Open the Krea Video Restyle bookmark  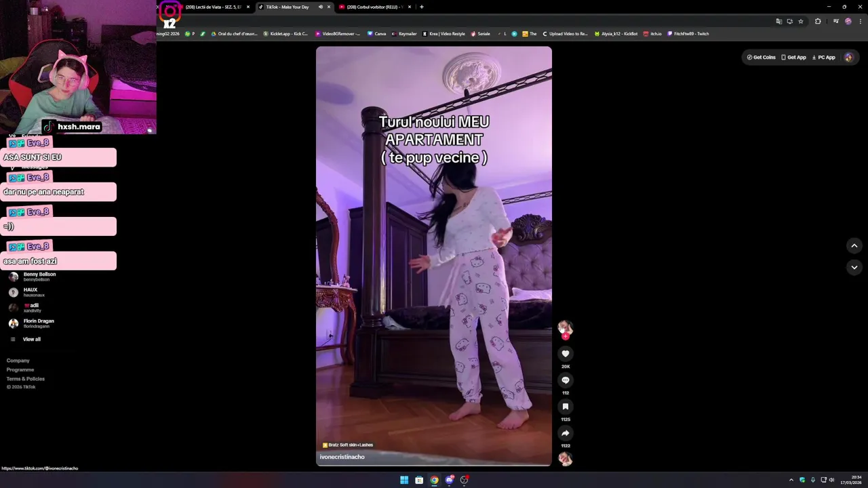tap(443, 34)
